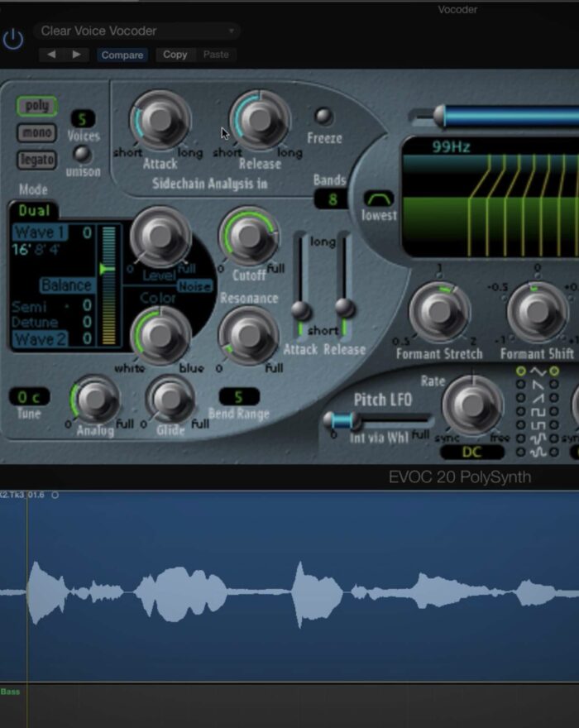579x728 pixels.
Task: Toggle the plugin power button
Action: (13, 40)
